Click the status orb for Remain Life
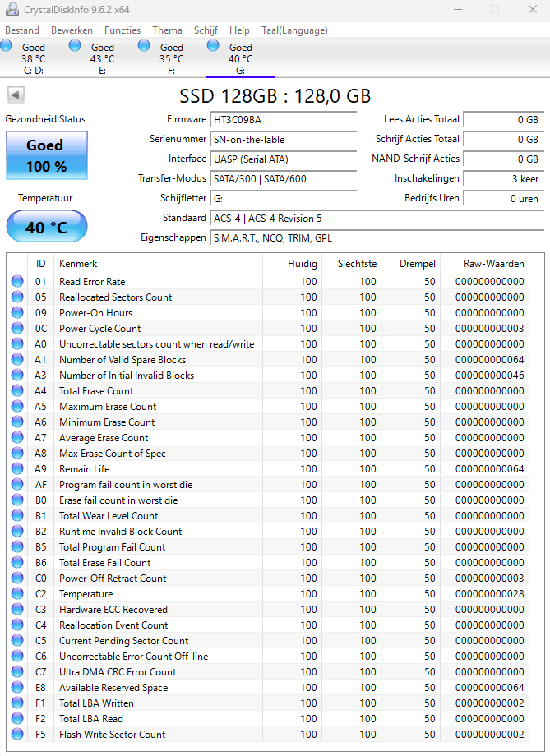The image size is (550, 756). [17, 468]
